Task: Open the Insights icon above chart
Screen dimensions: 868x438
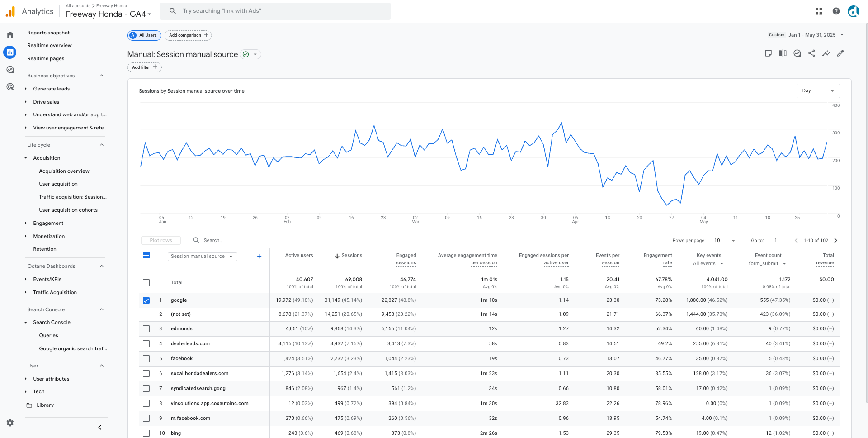Action: (x=797, y=53)
